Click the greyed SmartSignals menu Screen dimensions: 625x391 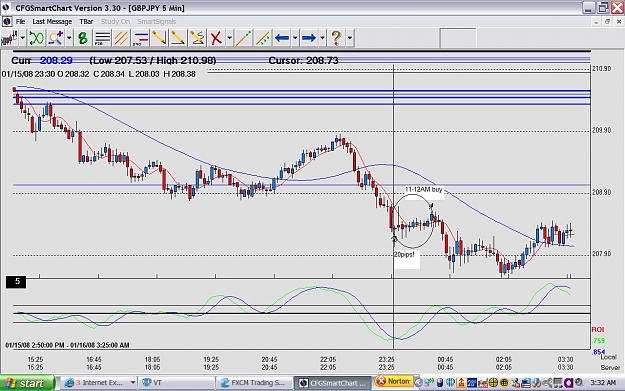157,22
